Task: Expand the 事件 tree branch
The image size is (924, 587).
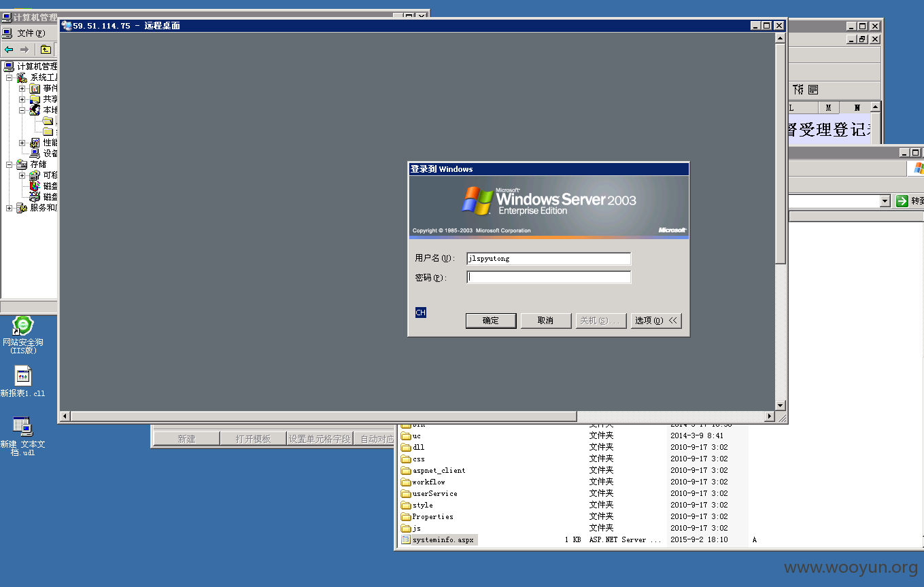Action: click(x=22, y=88)
